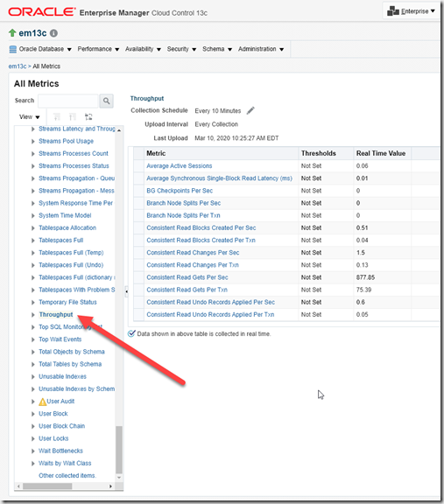Click the green up status arrow by em13c

[12, 32]
